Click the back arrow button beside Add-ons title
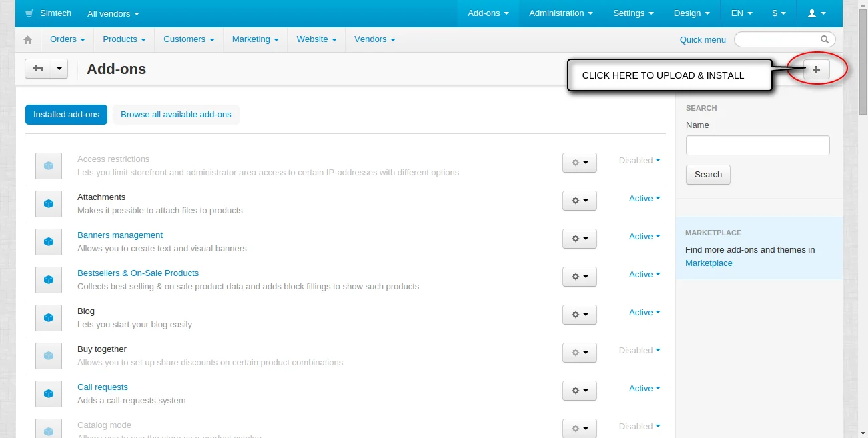This screenshot has width=868, height=438. coord(38,69)
